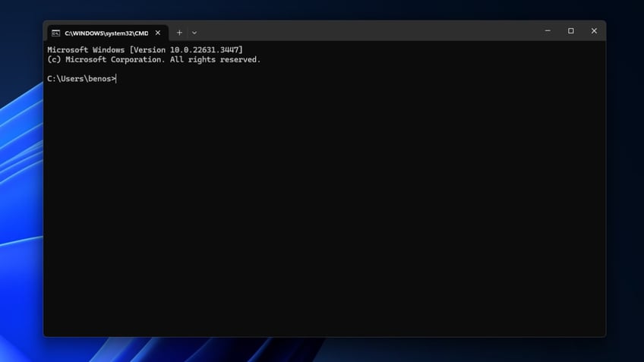Expand the new tab profile dropdown
Viewport: 644px width, 362px height.
pos(194,33)
